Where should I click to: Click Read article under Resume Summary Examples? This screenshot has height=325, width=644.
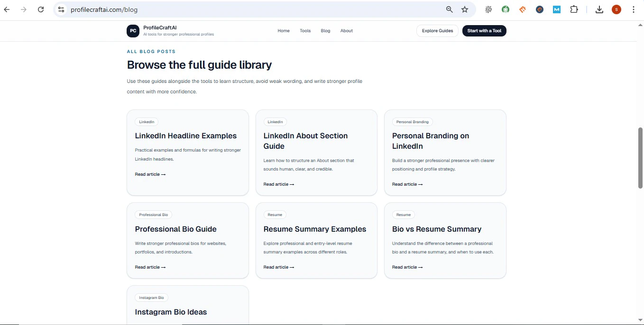[279, 267]
